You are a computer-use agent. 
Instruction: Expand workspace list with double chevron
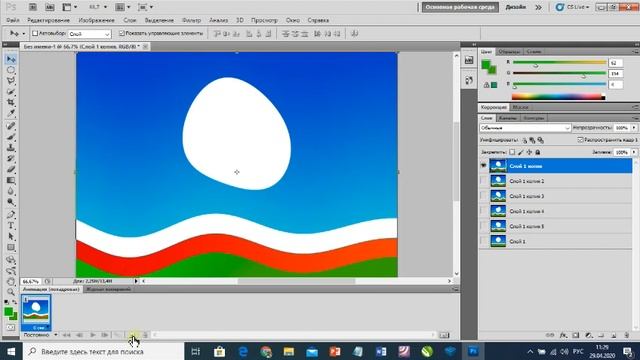click(538, 7)
